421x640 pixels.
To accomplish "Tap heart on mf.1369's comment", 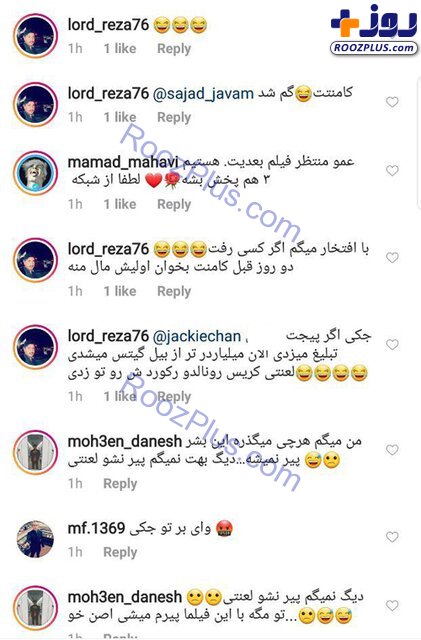I will click(x=392, y=537).
